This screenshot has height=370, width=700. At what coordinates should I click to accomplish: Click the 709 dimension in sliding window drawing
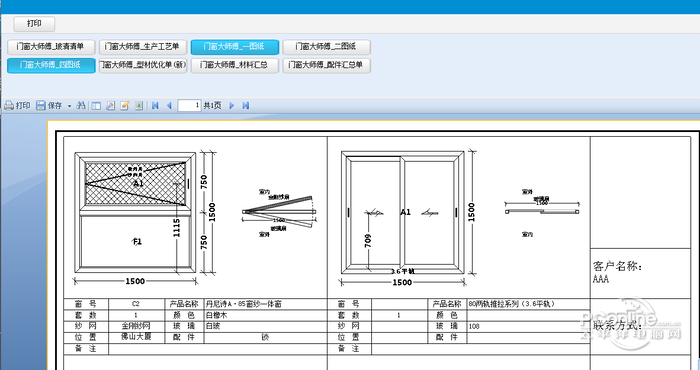[368, 240]
